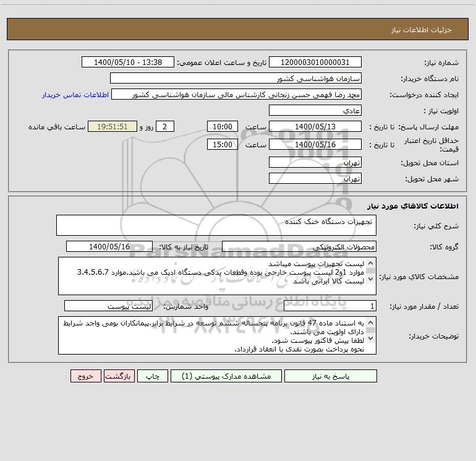
Task: Open مشاهده مدارک پیوستی (1) button
Action: [x=226, y=376]
